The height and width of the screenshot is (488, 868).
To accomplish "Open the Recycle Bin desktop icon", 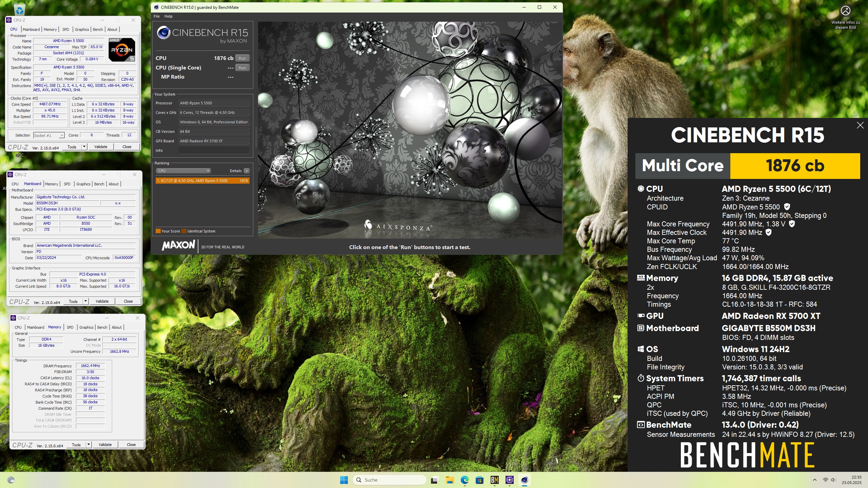I will 20,10.
